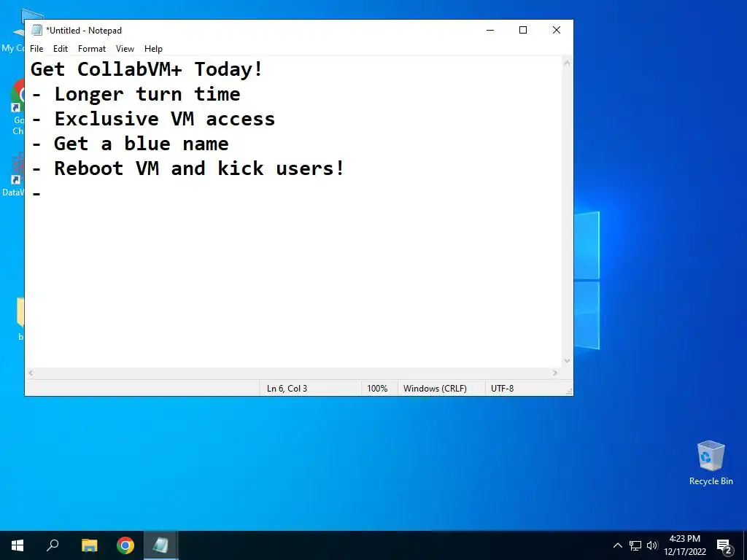
Task: Open File Explorer from the taskbar
Action: click(89, 545)
